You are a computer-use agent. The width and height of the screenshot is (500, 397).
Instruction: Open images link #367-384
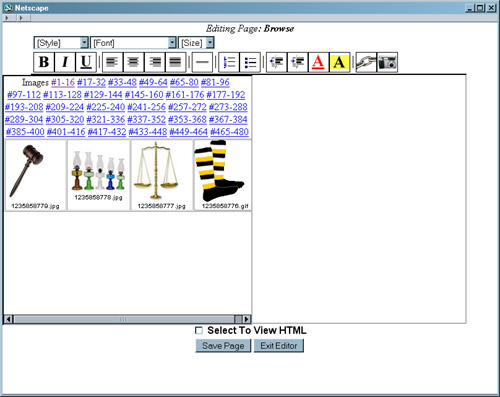pyautogui.click(x=228, y=119)
